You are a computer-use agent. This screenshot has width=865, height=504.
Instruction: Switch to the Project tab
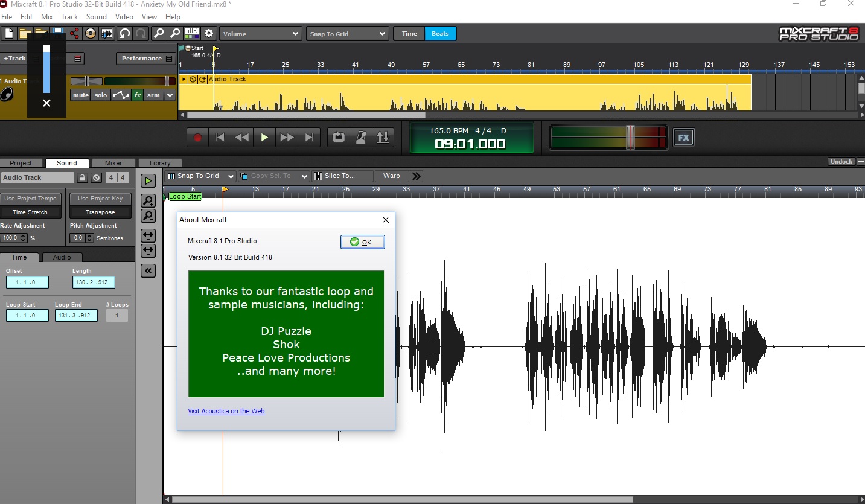point(21,163)
